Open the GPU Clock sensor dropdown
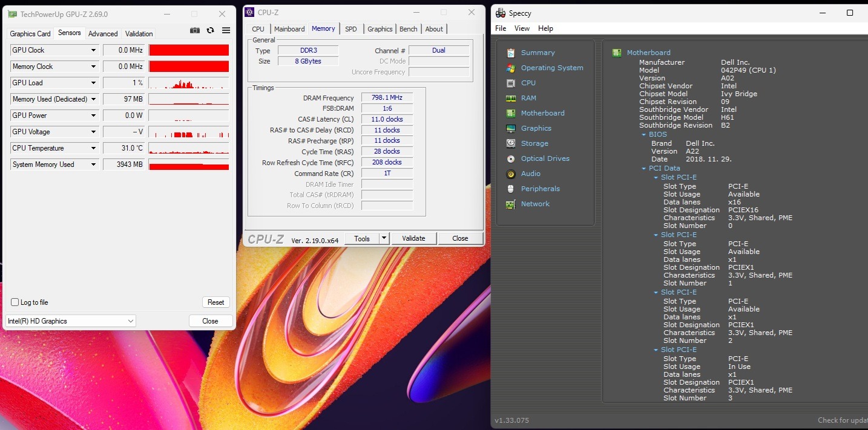Screen dimensions: 868x430 [x=94, y=50]
